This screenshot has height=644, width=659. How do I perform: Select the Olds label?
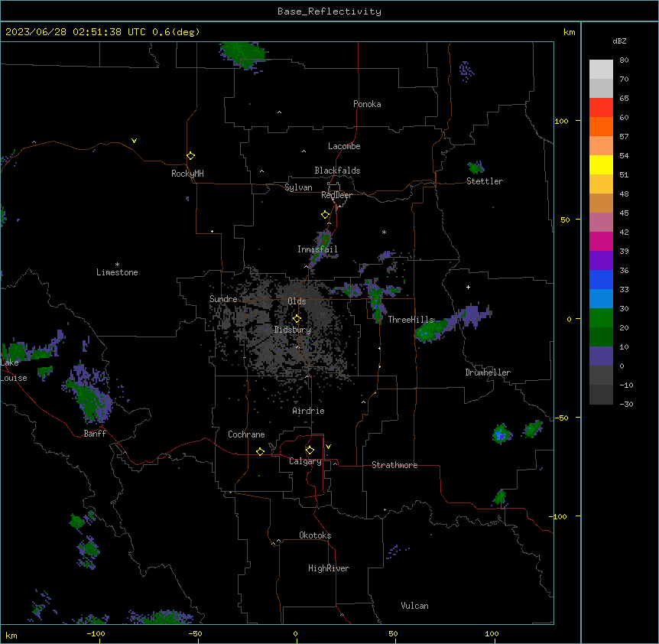coord(297,301)
